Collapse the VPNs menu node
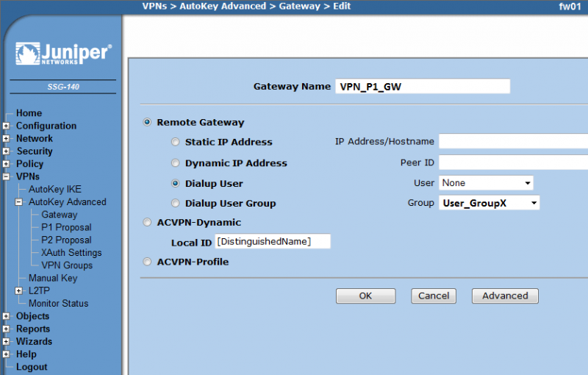Screen dimensions: 588x375 pos(6,176)
